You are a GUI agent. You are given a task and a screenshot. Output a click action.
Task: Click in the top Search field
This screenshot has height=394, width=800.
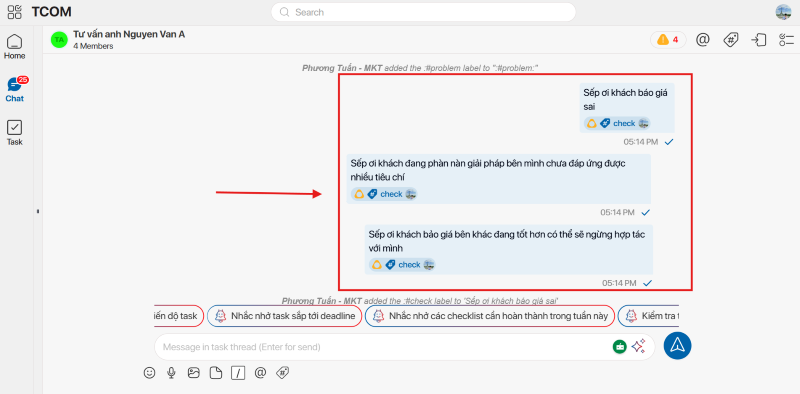point(423,12)
